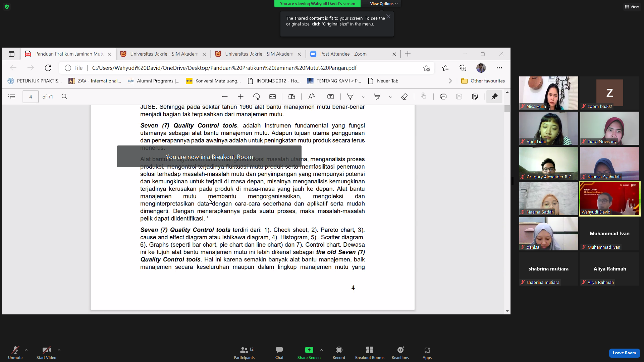
Task: Show more bookmarks chevron
Action: click(x=450, y=81)
